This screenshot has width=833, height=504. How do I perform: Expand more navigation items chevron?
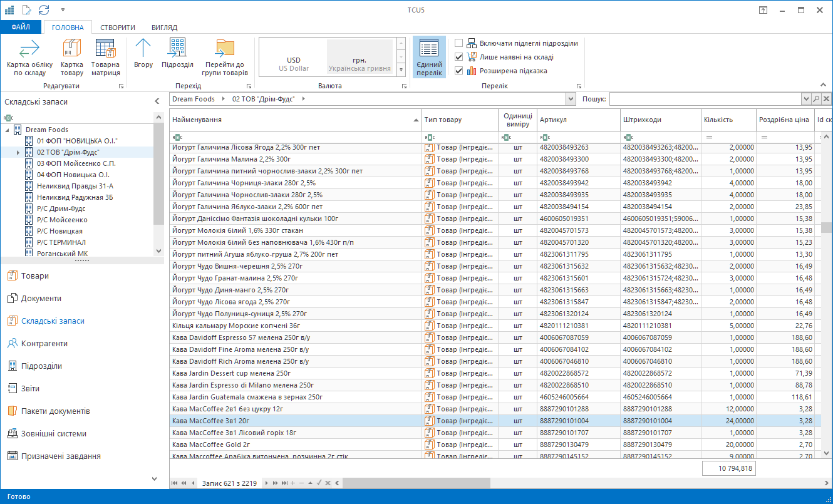tap(155, 479)
